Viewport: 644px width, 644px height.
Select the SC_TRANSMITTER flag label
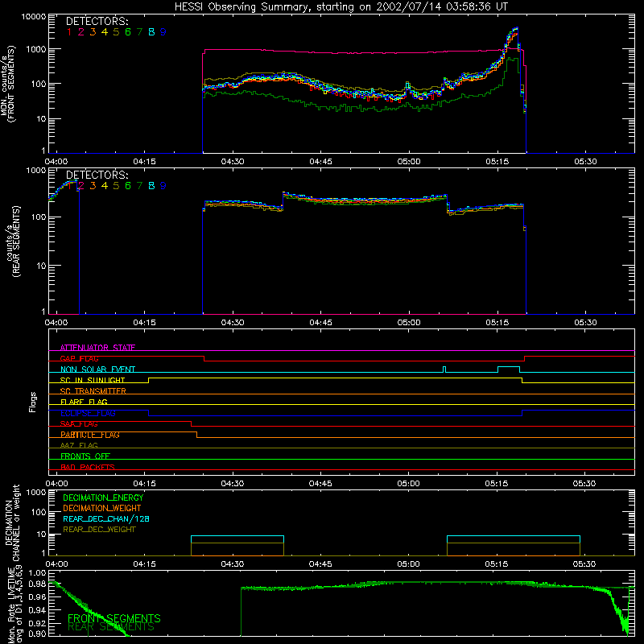pos(93,391)
